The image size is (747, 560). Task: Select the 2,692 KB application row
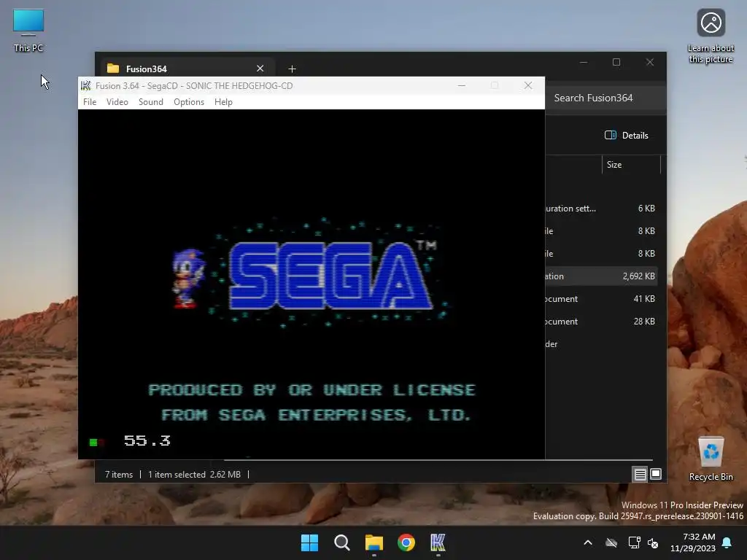coord(601,276)
